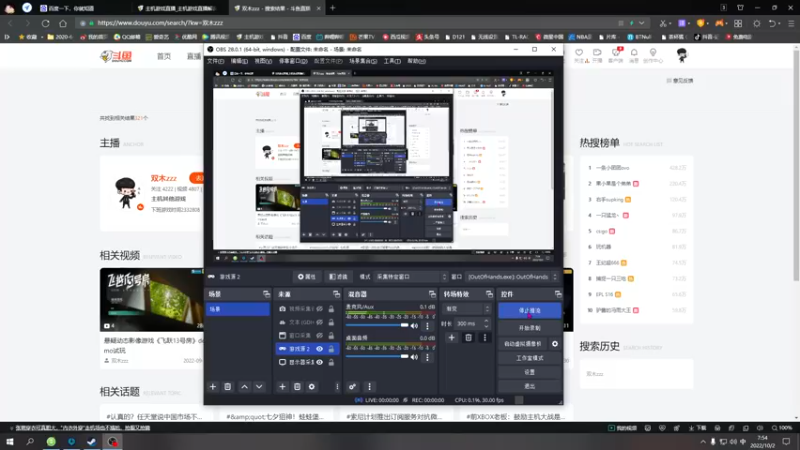The width and height of the screenshot is (800, 450).
Task: Mute 桌面音频 speaker icon in the mixer
Action: pos(414,357)
